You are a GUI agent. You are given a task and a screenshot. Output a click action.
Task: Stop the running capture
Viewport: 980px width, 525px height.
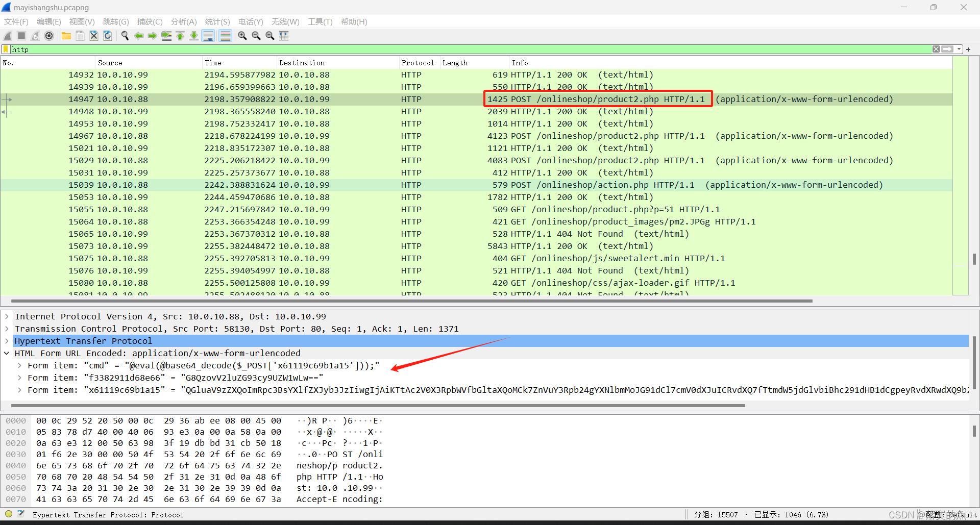21,36
